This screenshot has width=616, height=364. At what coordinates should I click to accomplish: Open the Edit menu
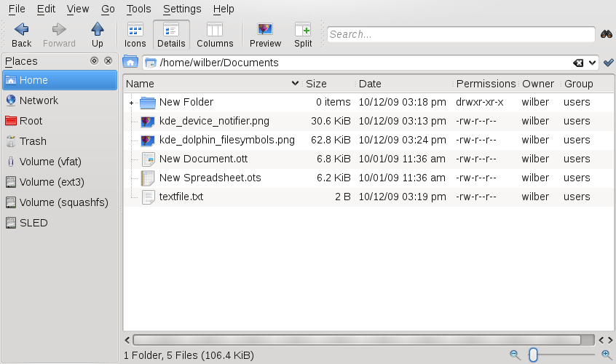pyautogui.click(x=46, y=9)
